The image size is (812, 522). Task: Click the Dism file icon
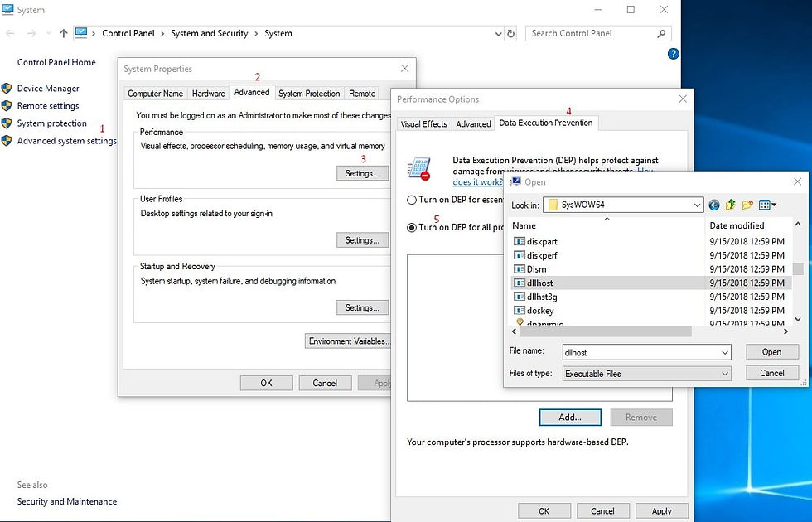[x=519, y=269]
